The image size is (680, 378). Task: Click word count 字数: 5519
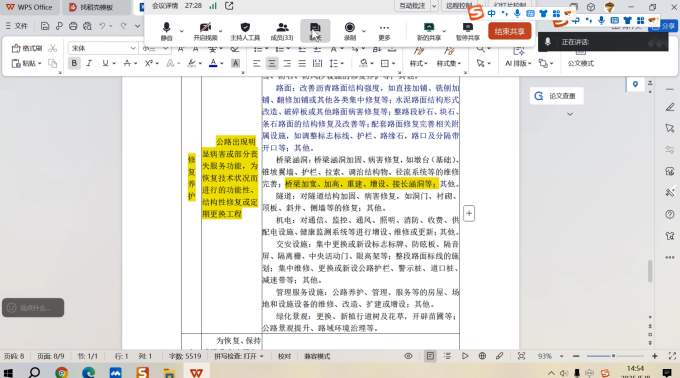coord(185,356)
